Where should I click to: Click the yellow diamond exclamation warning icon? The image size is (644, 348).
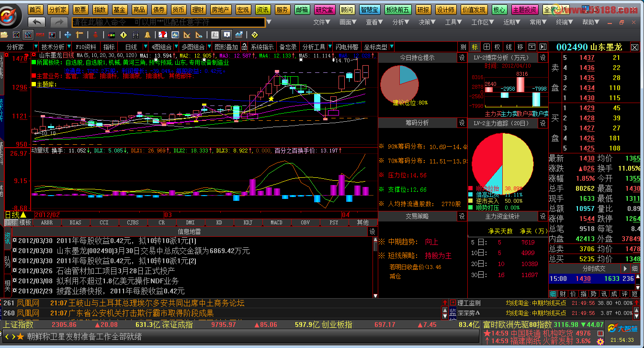124,35
